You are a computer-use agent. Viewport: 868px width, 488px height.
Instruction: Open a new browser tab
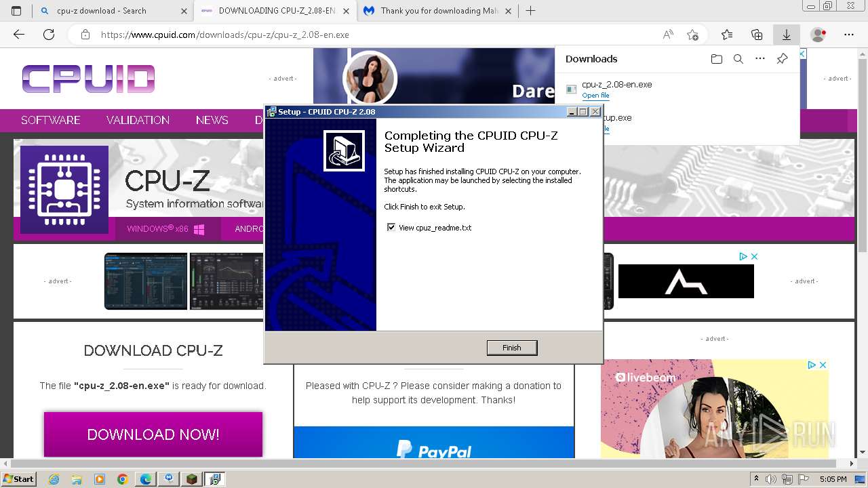tap(530, 11)
